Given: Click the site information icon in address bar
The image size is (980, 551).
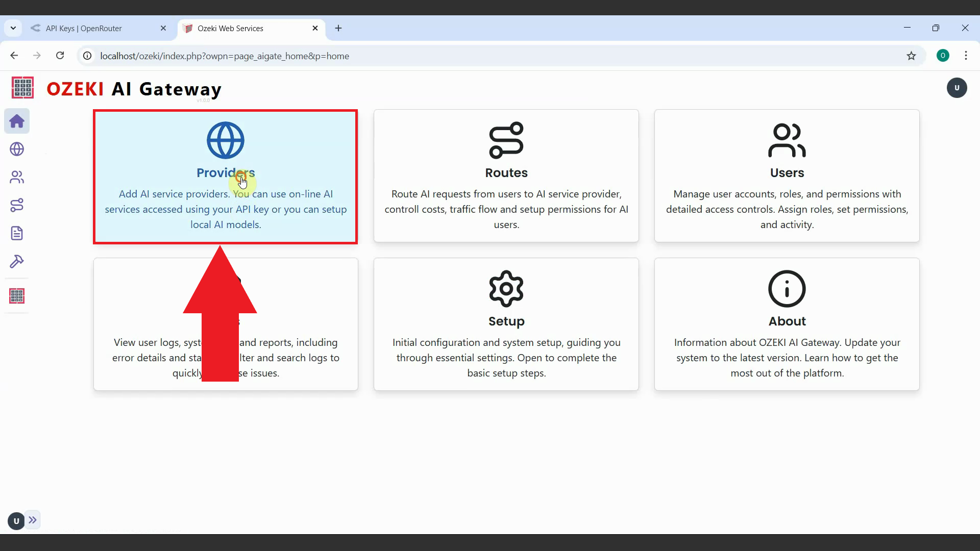Looking at the screenshot, I should 87,56.
